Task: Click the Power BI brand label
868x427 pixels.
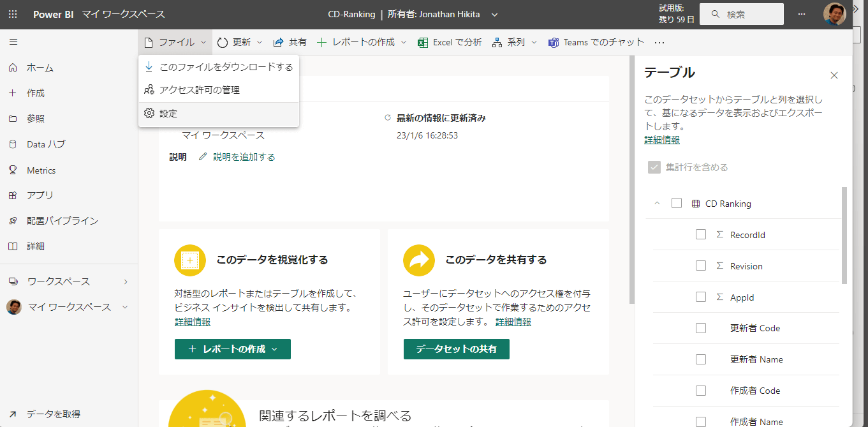Action: (54, 14)
